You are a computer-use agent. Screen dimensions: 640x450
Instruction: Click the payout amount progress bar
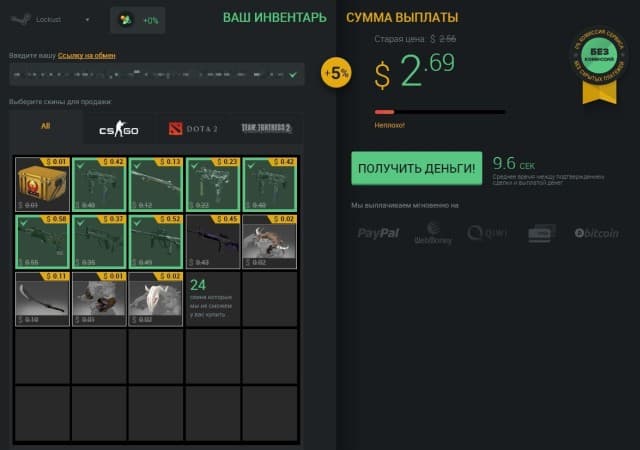[x=440, y=112]
